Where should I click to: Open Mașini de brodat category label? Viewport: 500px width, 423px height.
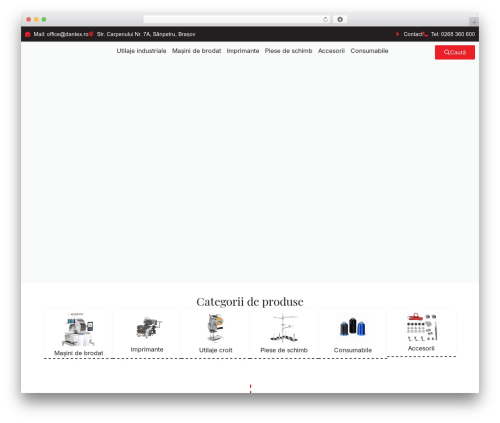79,353
